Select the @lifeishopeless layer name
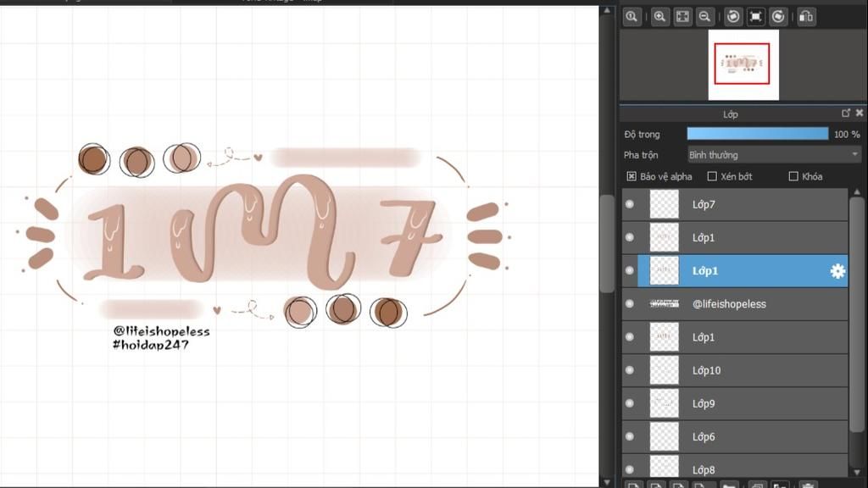Viewport: 868px width, 488px height. pos(729,304)
